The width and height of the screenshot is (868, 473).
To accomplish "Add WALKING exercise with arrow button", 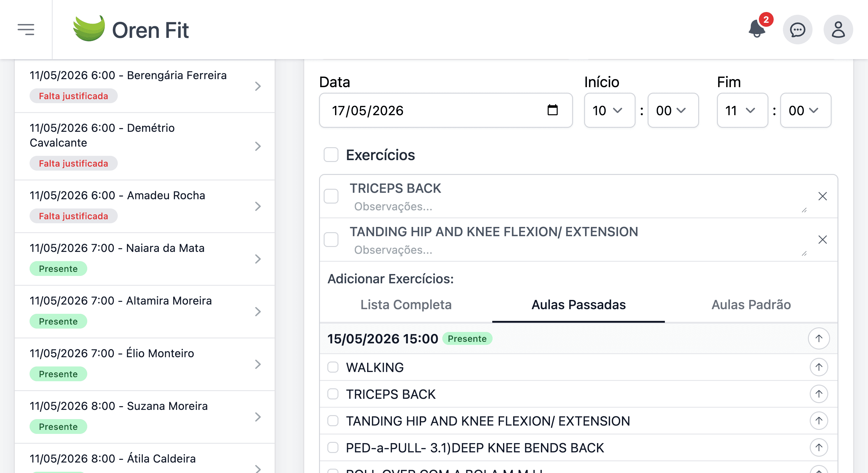I will 818,367.
